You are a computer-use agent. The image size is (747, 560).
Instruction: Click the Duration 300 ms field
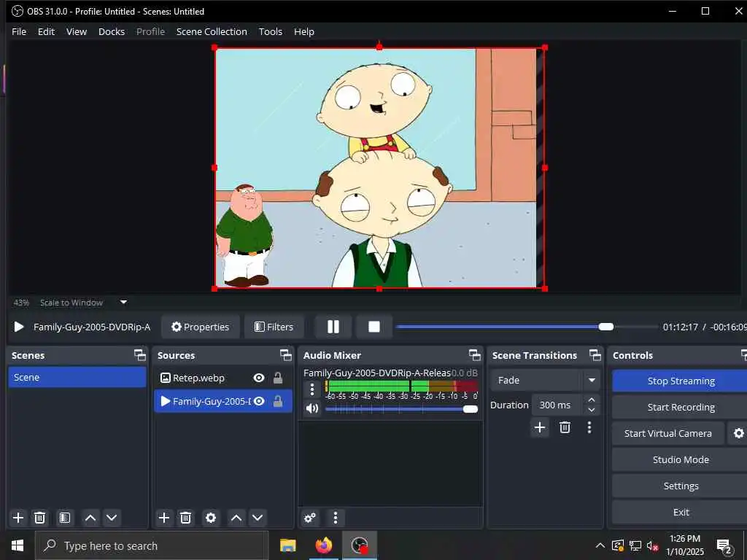[x=557, y=405]
